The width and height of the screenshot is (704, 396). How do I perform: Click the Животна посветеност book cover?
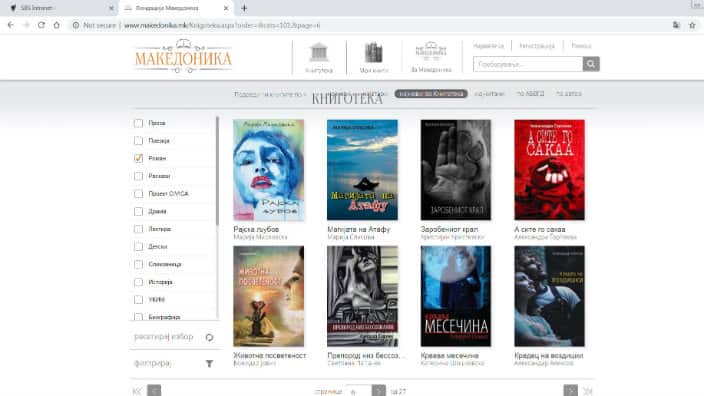tap(268, 296)
